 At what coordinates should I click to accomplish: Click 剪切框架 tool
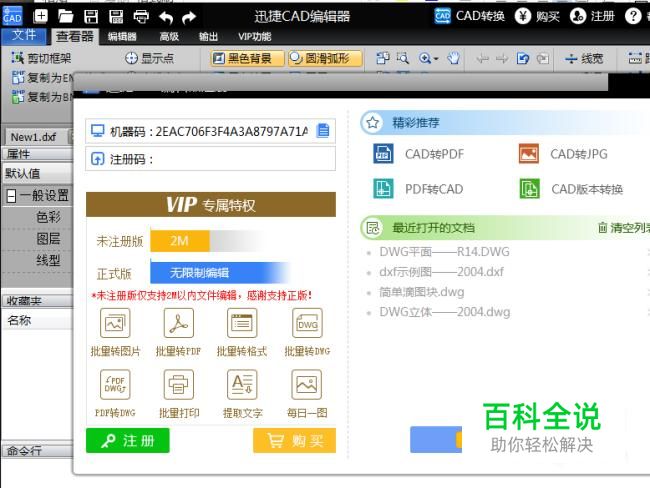coord(41,58)
